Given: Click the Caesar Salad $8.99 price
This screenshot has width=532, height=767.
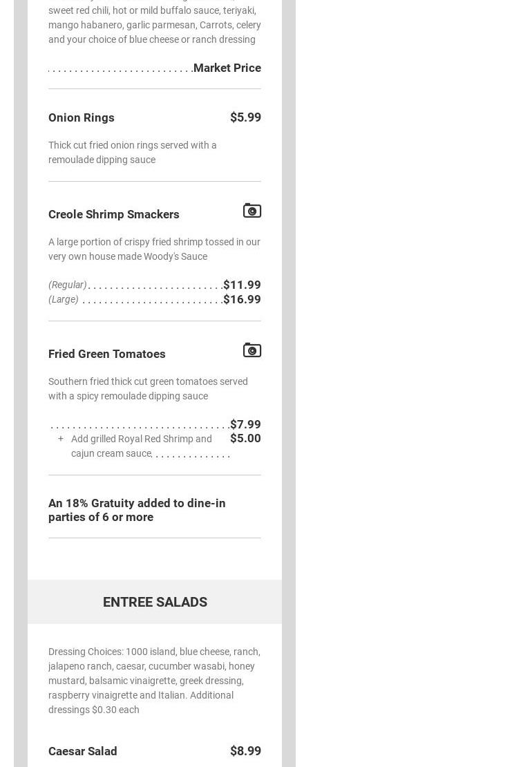Looking at the screenshot, I should pyautogui.click(x=245, y=751).
